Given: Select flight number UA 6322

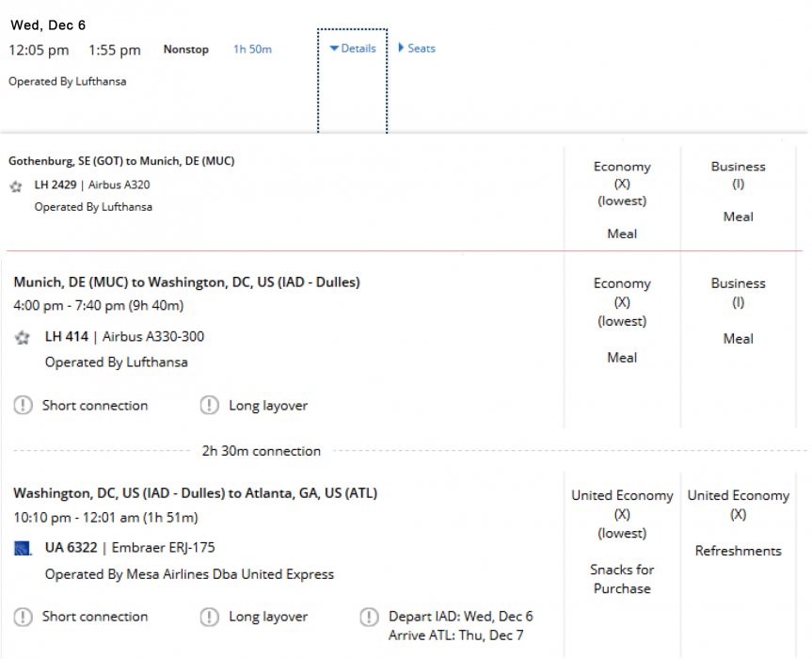Looking at the screenshot, I should [x=71, y=548].
